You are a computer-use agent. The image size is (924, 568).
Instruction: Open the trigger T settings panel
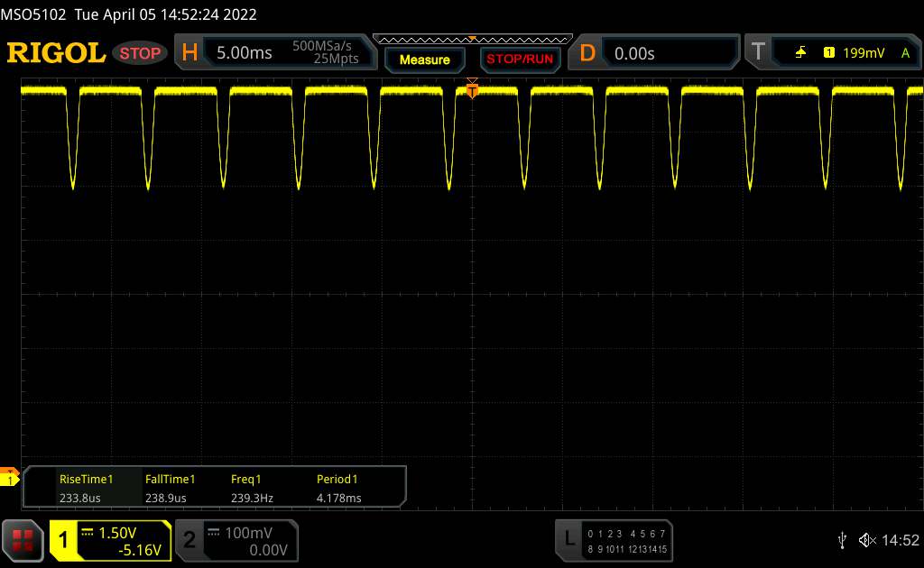click(833, 52)
